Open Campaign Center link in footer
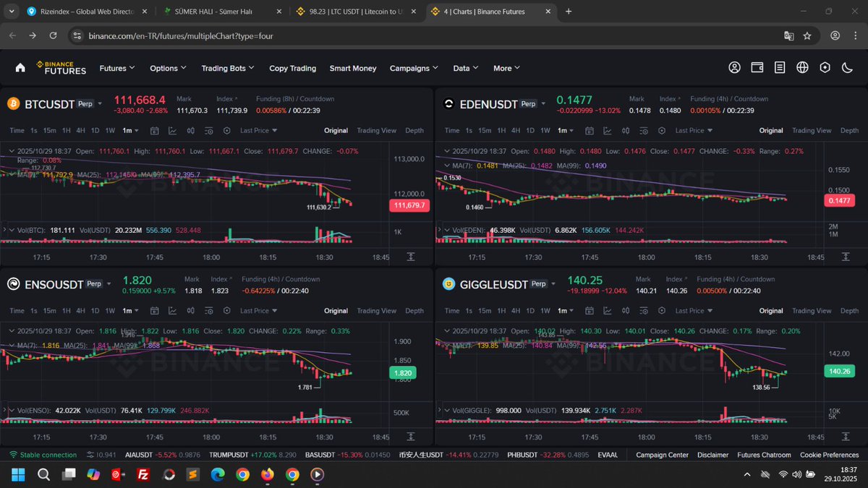The width and height of the screenshot is (868, 488). 662,455
